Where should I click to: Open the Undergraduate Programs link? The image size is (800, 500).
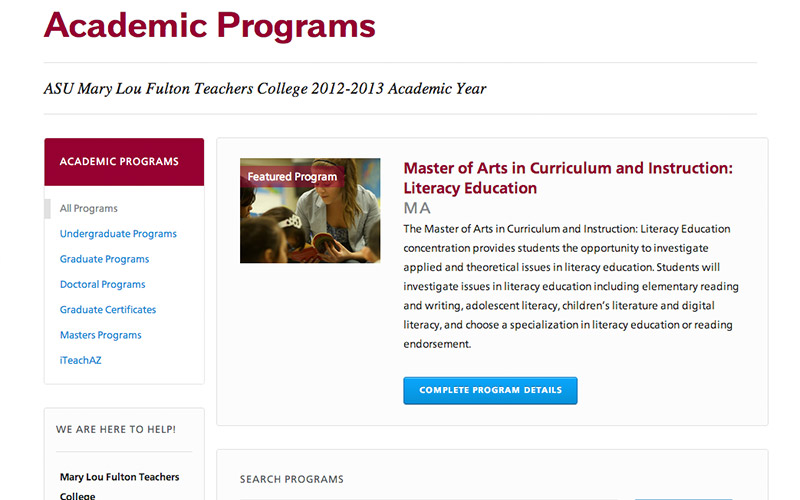pos(118,234)
